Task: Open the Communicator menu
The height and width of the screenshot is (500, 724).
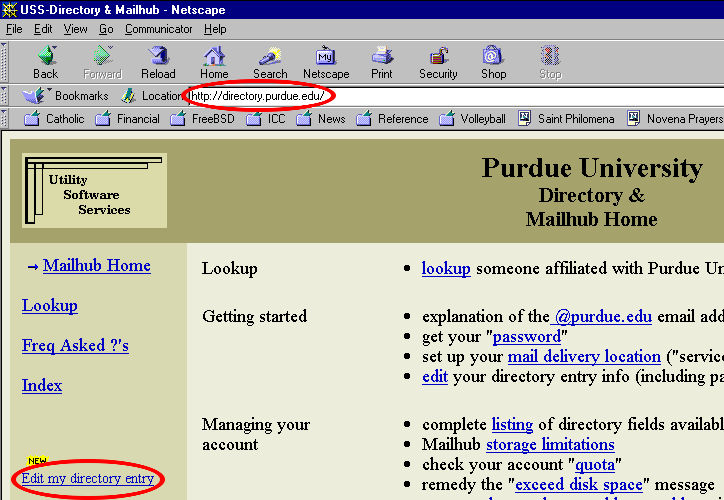Action: pyautogui.click(x=158, y=29)
